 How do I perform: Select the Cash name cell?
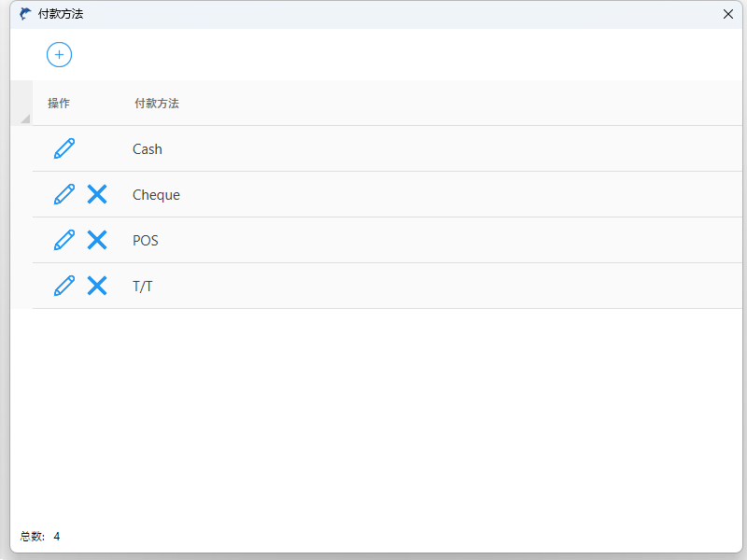[148, 149]
